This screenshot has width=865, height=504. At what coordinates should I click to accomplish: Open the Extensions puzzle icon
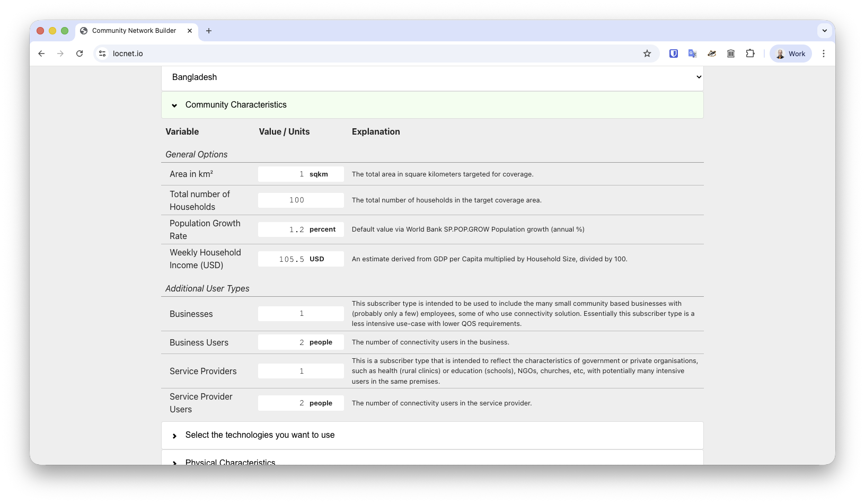coord(750,54)
